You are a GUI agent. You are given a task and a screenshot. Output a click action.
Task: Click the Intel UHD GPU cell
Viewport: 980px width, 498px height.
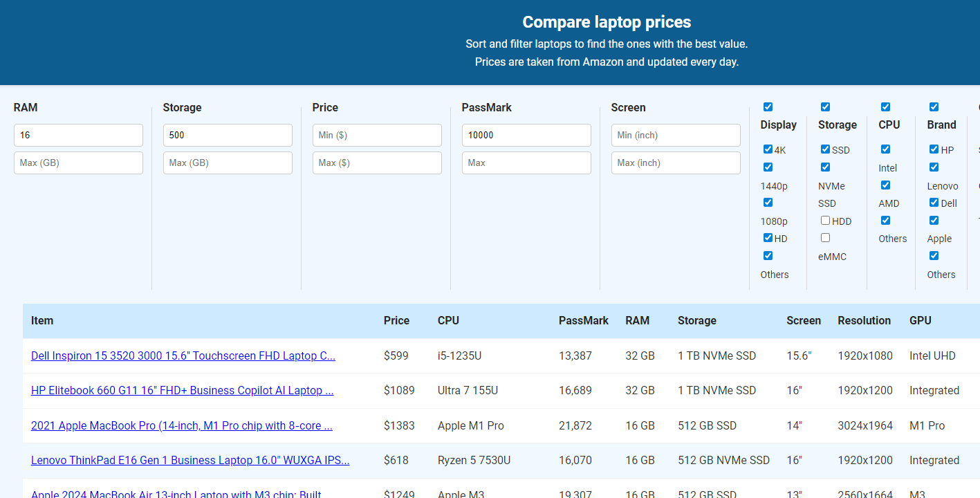[x=932, y=356]
